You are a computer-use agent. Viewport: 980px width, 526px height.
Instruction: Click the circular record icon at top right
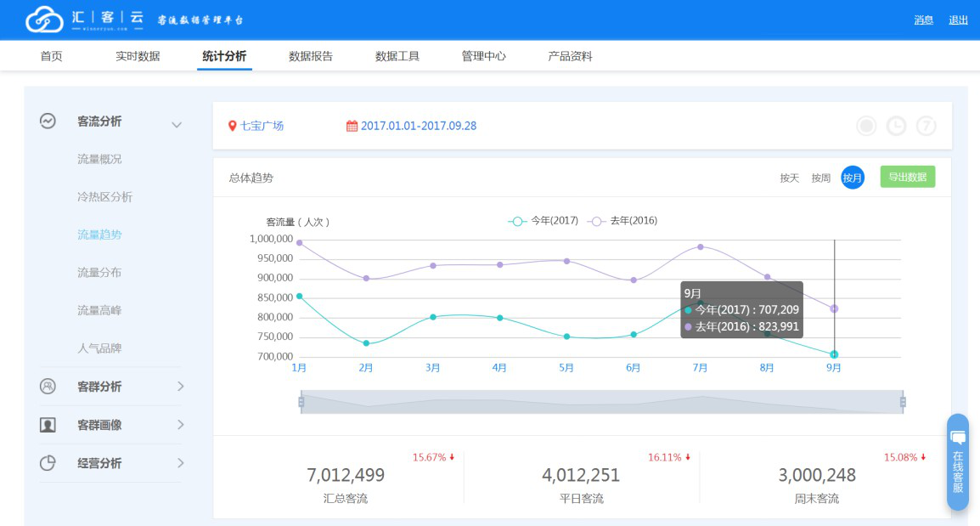(x=866, y=126)
